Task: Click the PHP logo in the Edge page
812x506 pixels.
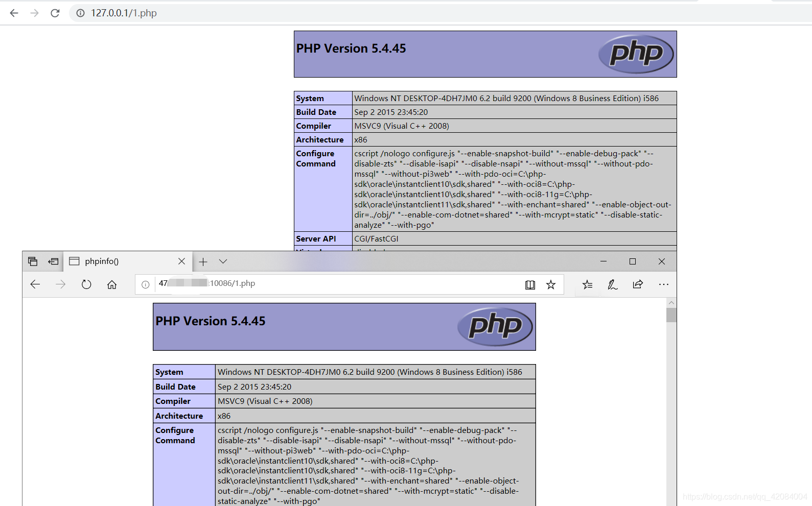Action: point(495,327)
